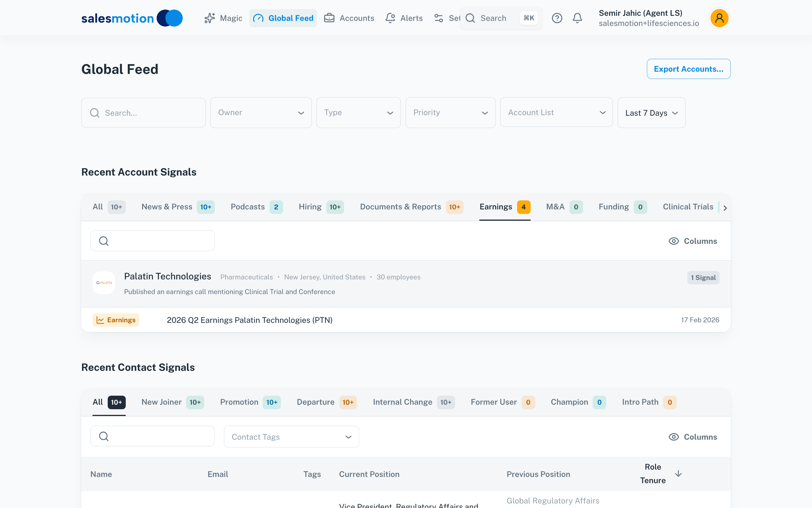Viewport: 812px width, 508px height.
Task: Focus the top bar Search field
Action: [x=501, y=18]
